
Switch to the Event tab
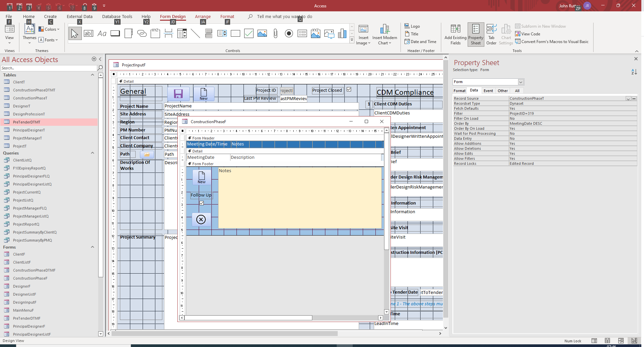click(488, 90)
